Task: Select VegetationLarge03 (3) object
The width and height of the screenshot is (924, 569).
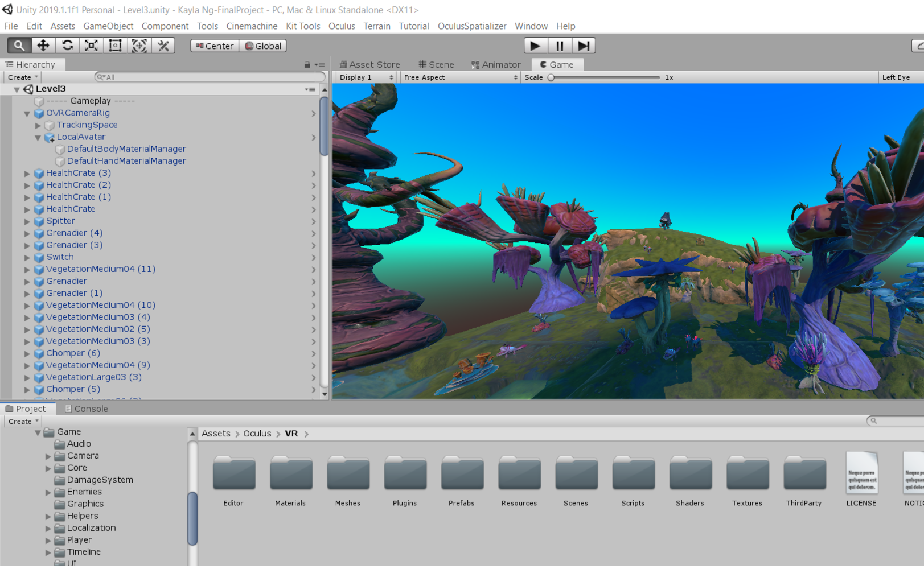Action: (94, 377)
